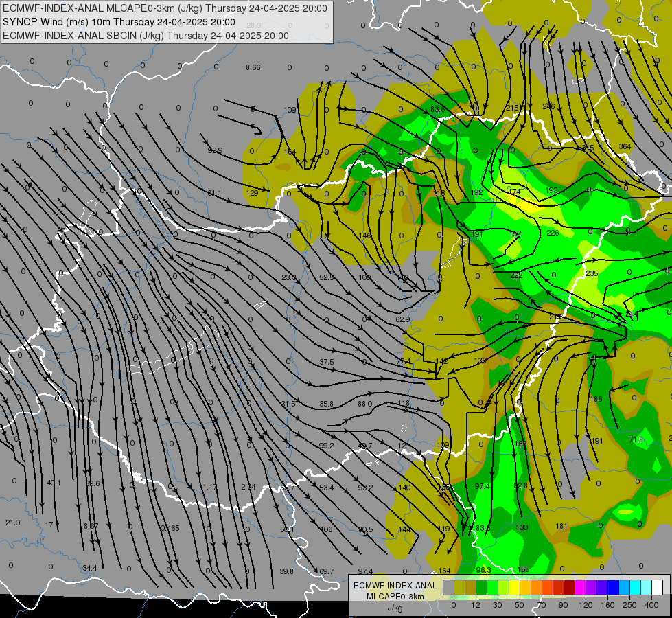The width and height of the screenshot is (672, 618).
Task: Click the 21.0 value on the map
Action: (13, 523)
